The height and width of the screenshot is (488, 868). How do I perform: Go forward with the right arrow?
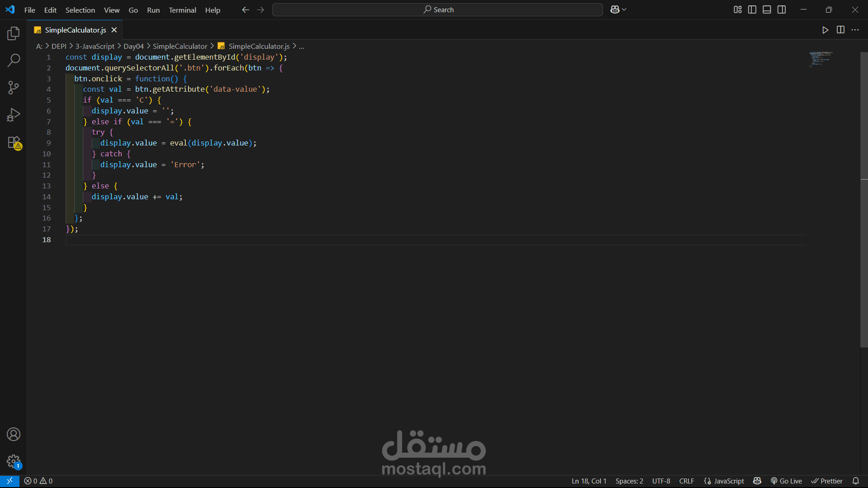click(260, 9)
